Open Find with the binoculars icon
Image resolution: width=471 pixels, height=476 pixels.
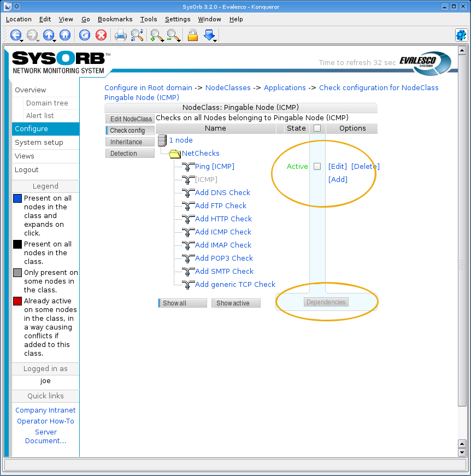click(137, 35)
